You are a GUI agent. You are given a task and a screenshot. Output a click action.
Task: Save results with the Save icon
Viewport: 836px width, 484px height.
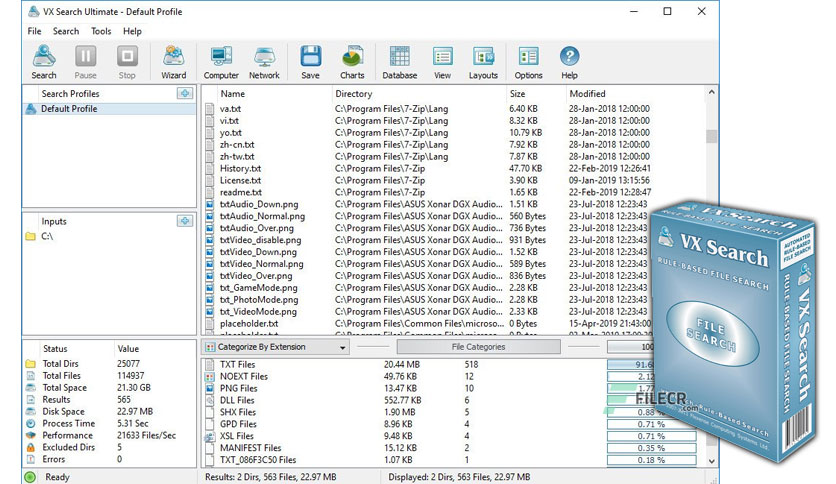310,62
